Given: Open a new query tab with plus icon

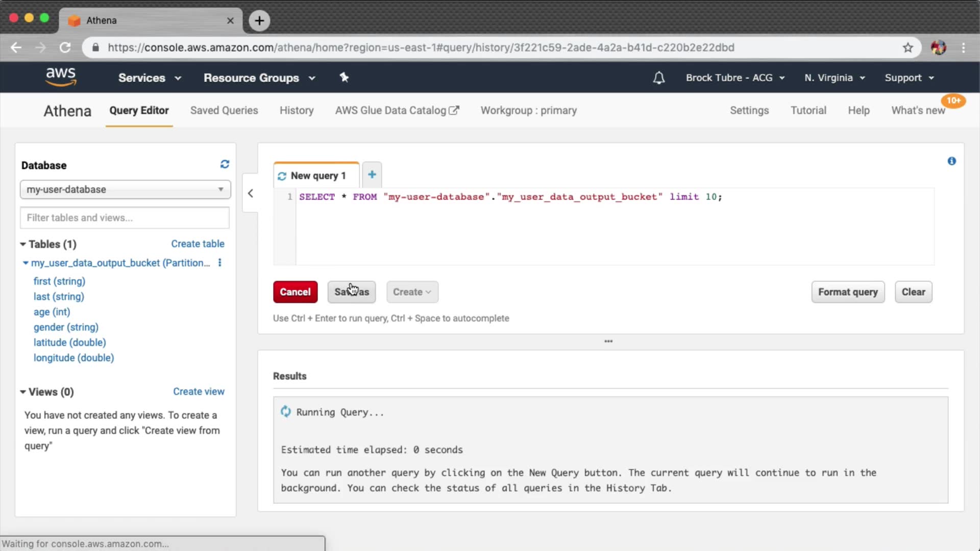Looking at the screenshot, I should point(372,175).
